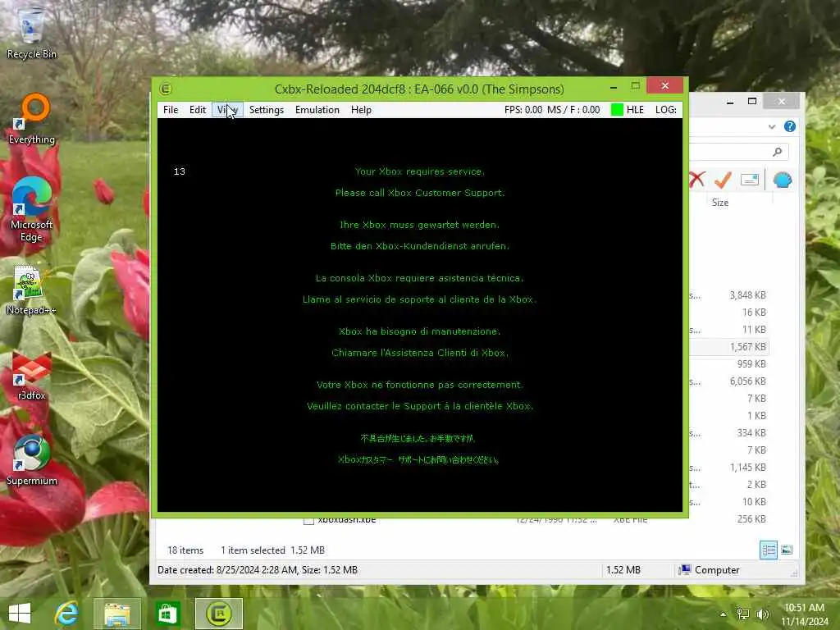The image size is (840, 630).
Task: Sort by the Size column header
Action: [x=720, y=203]
